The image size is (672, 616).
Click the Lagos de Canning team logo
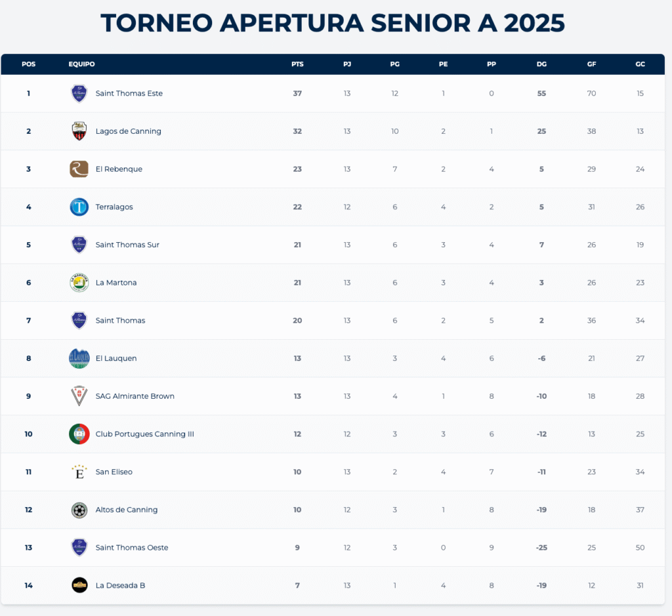79,131
